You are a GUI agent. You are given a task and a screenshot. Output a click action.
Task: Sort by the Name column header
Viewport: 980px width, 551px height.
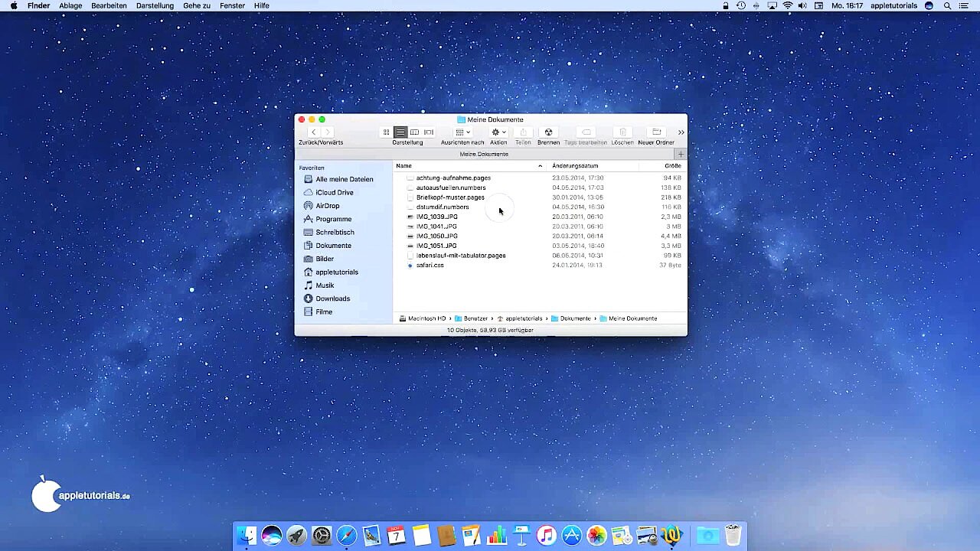(x=469, y=166)
